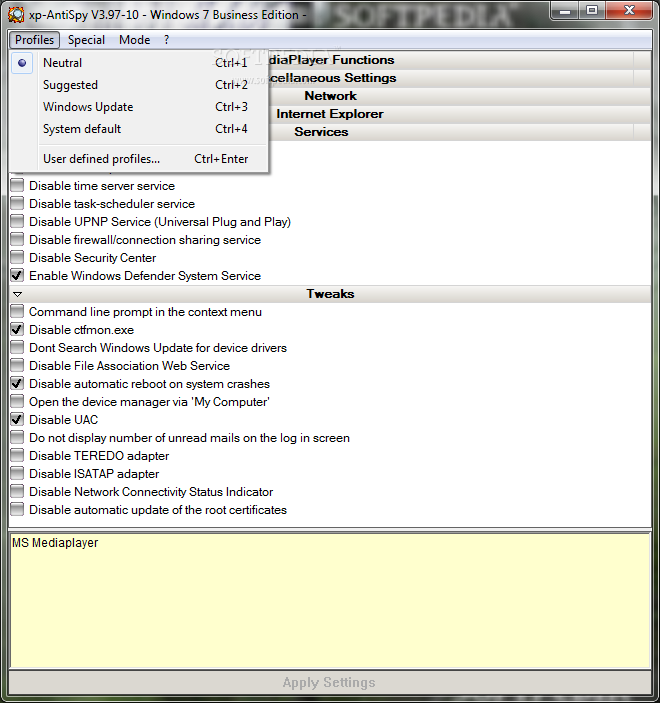Expand the Network section header
Image resolution: width=660 pixels, height=703 pixels.
(459, 96)
